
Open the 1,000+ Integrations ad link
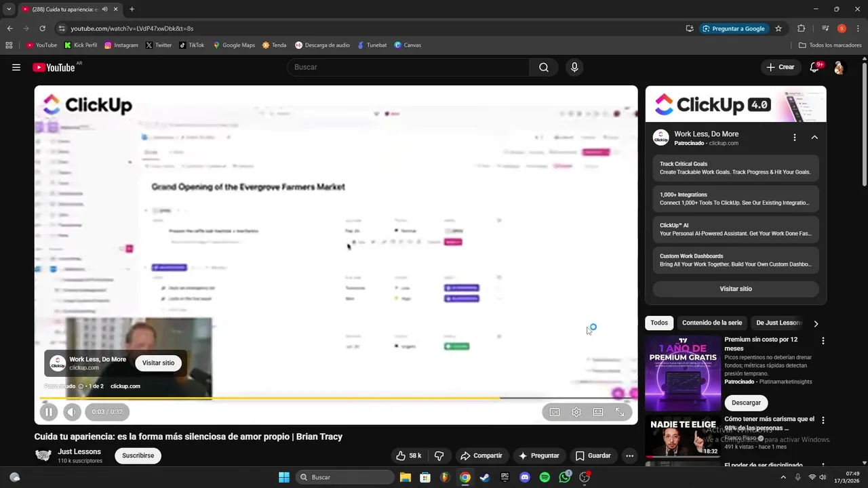[736, 199]
